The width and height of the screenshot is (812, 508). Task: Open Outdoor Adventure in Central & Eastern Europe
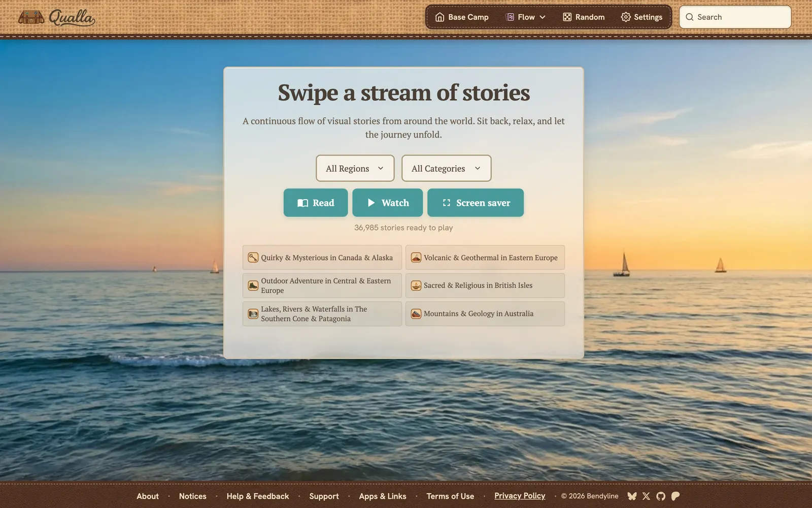coord(322,285)
